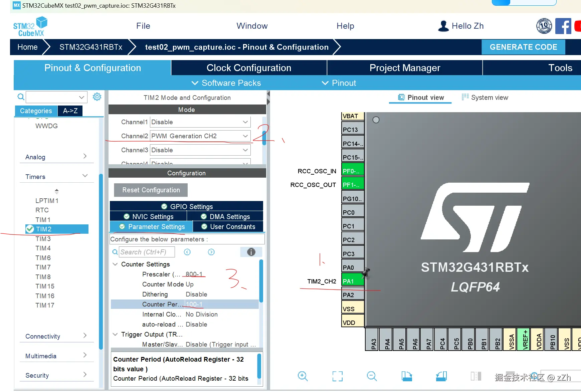The width and height of the screenshot is (581, 392).
Task: Open the Channel2 PWM Generation dropdown
Action: pos(245,136)
